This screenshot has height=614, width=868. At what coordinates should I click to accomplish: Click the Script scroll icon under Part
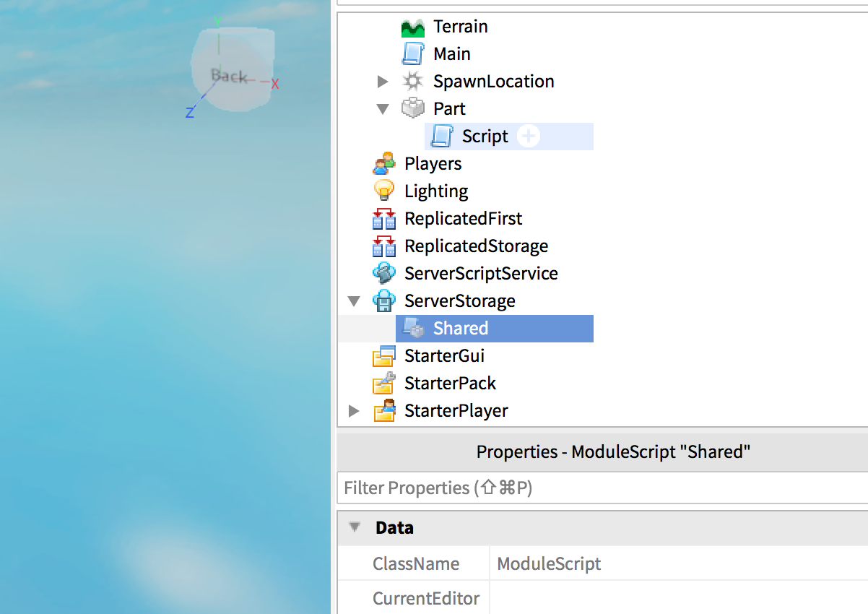pyautogui.click(x=441, y=137)
